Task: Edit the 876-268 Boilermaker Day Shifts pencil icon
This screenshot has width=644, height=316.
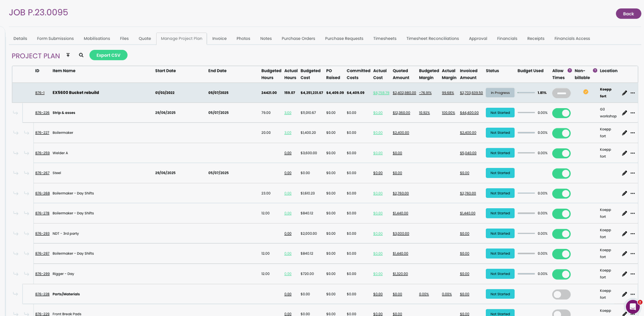Action: tap(624, 193)
